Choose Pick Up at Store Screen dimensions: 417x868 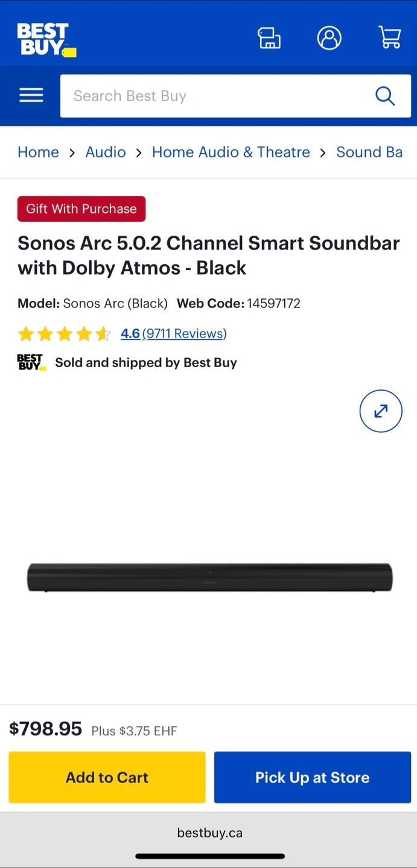[x=313, y=777]
